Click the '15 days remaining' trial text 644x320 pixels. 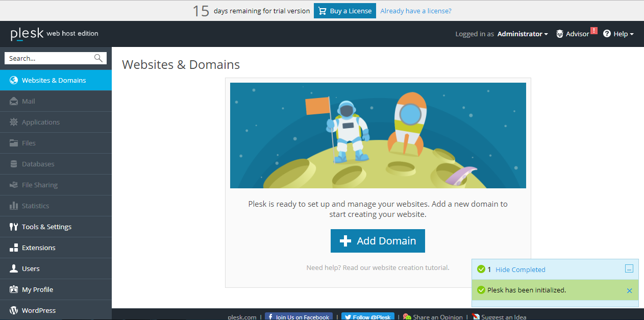[x=251, y=11]
